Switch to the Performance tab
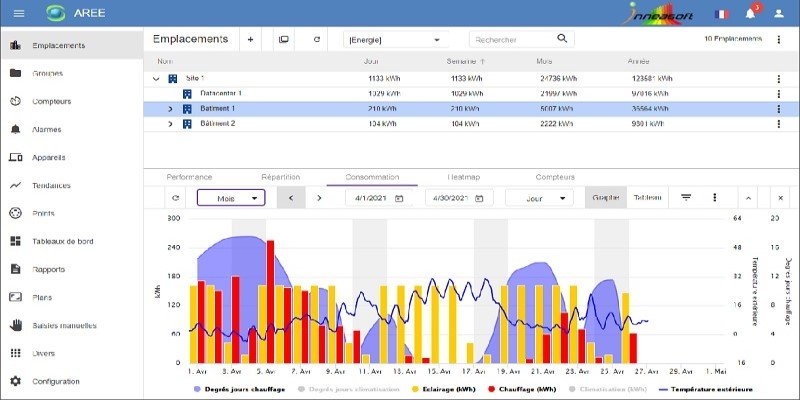The image size is (800, 400). (x=189, y=176)
